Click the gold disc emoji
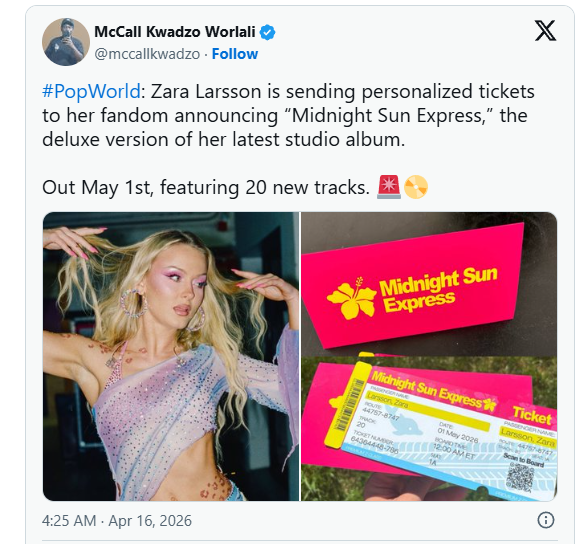Viewport: 585px width, 544px height. click(x=416, y=187)
